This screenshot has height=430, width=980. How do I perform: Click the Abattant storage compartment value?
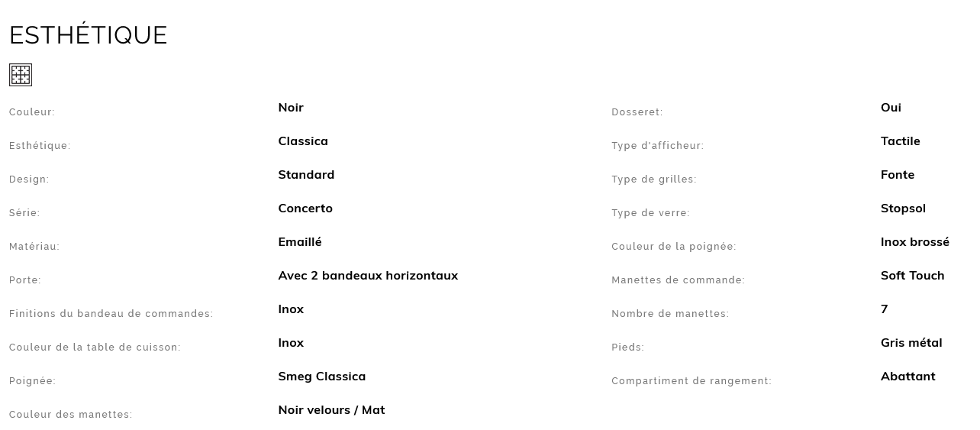pyautogui.click(x=908, y=377)
